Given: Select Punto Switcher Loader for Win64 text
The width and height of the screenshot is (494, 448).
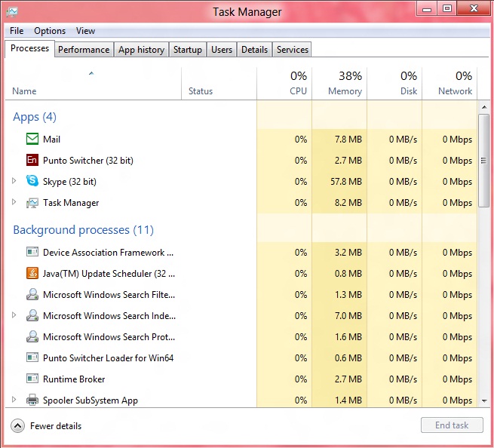Looking at the screenshot, I should pyautogui.click(x=108, y=358).
